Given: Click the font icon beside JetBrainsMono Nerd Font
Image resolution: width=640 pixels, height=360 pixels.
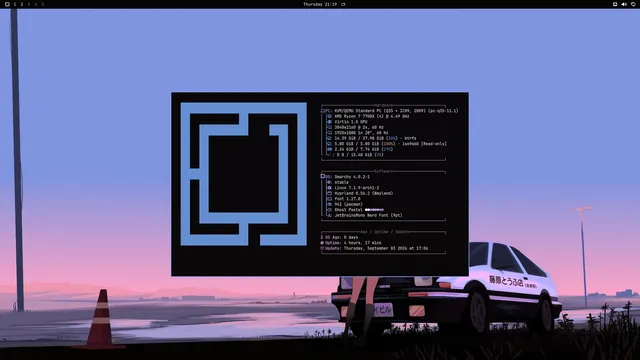Looking at the screenshot, I should point(329,215).
